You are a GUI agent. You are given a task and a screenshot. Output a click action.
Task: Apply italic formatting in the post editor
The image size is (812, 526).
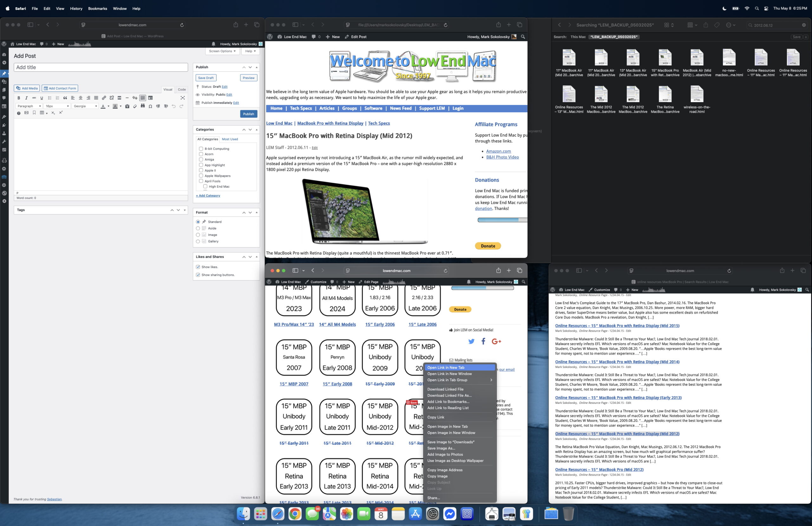(x=26, y=98)
